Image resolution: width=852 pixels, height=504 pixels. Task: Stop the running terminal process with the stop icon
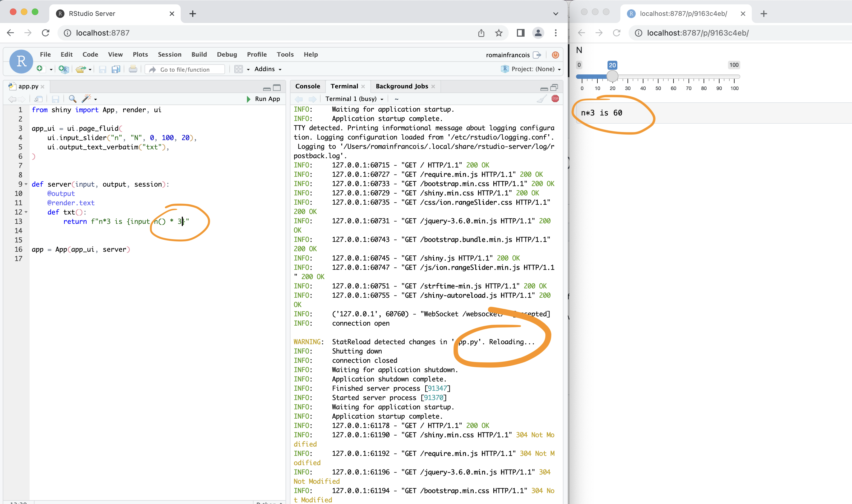(555, 99)
